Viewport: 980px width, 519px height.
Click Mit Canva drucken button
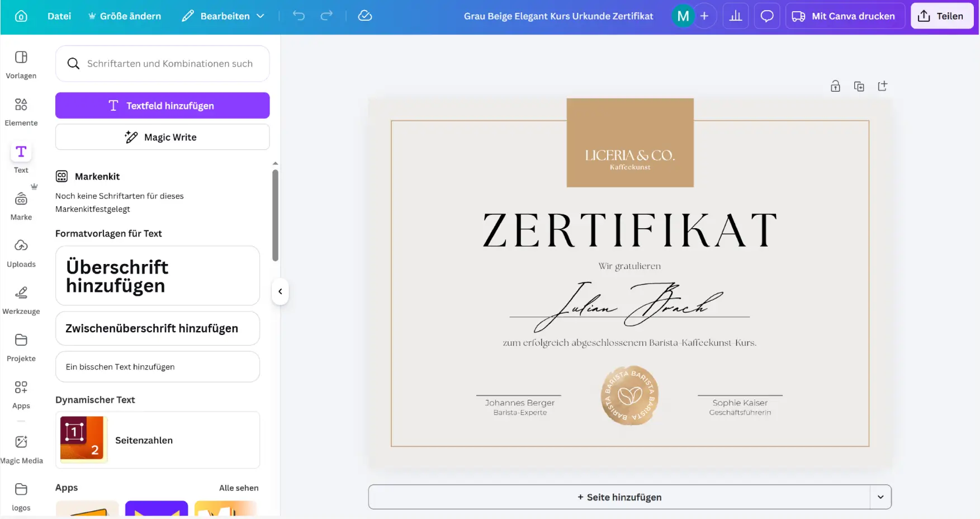[x=845, y=16]
